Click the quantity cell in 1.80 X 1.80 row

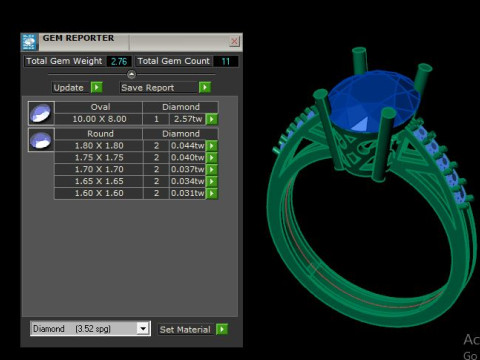pyautogui.click(x=156, y=146)
